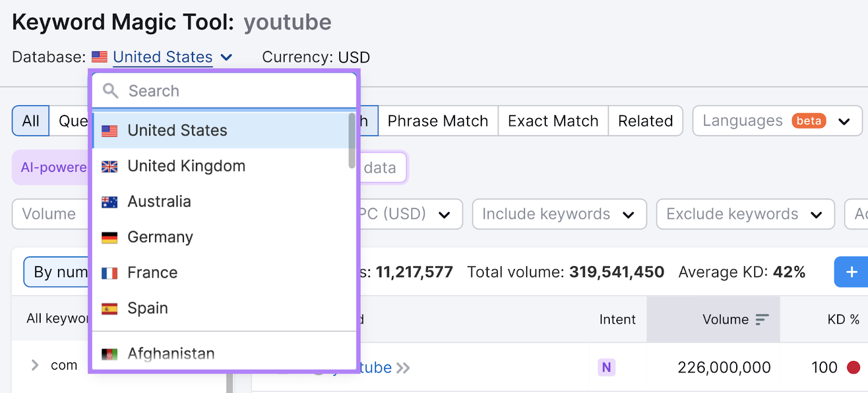Click the N intent badge
This screenshot has height=393, width=868.
607,368
